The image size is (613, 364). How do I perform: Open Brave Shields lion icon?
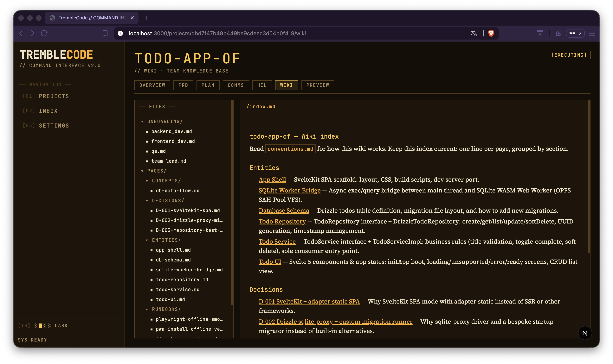[491, 33]
